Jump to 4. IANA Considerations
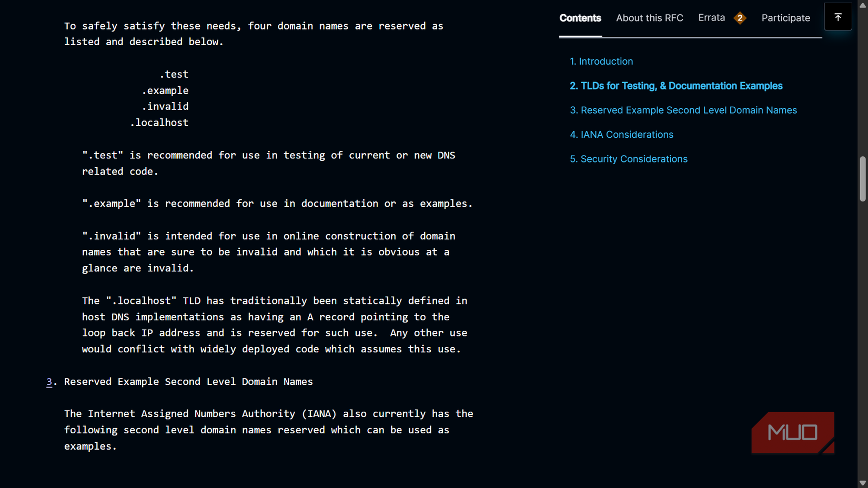This screenshot has height=488, width=868. 621,135
